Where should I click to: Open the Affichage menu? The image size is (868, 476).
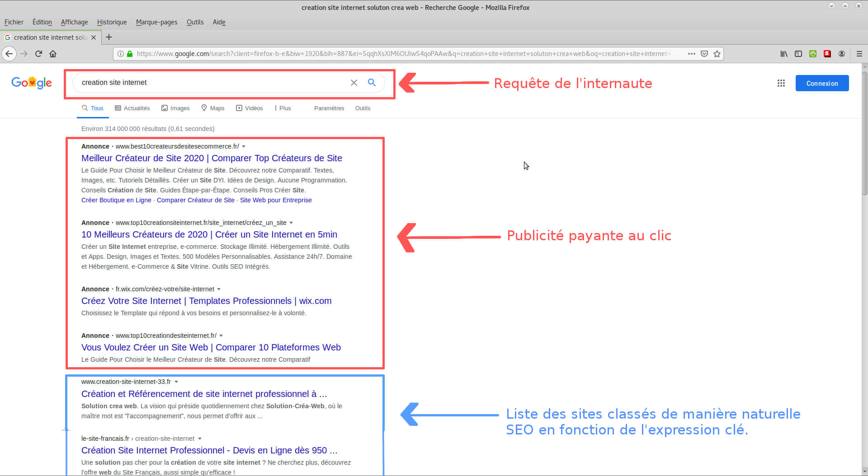(74, 22)
